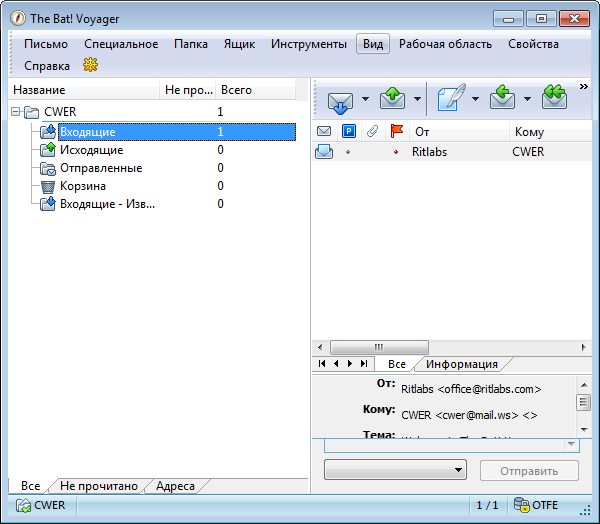Screen dimensions: 600x524
Task: Collapse the CWER account tree
Action: [15, 112]
